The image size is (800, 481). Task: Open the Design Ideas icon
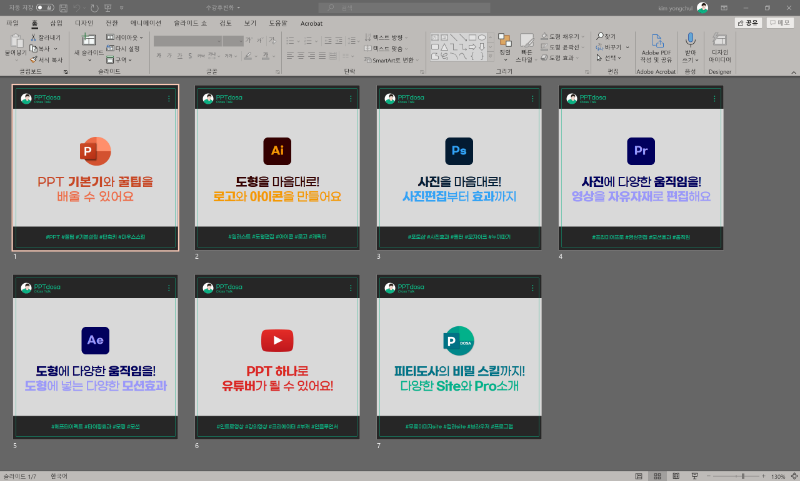click(x=720, y=42)
